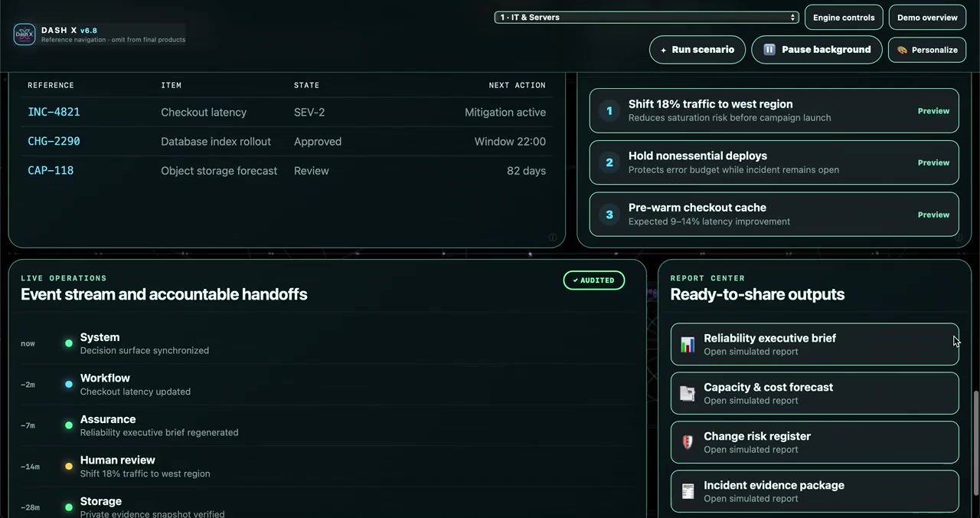Click the -28m timestamp in event stream
Image resolution: width=980 pixels, height=518 pixels.
pyautogui.click(x=30, y=507)
